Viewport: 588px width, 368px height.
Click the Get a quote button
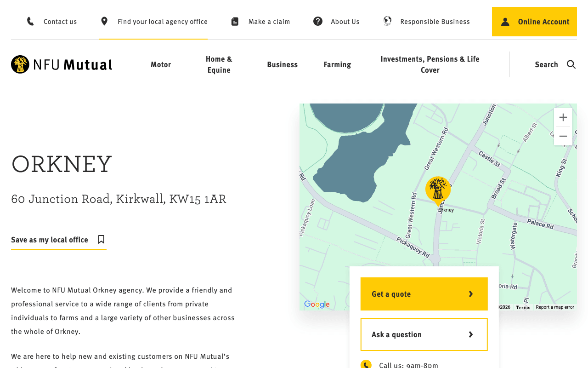[x=424, y=294]
